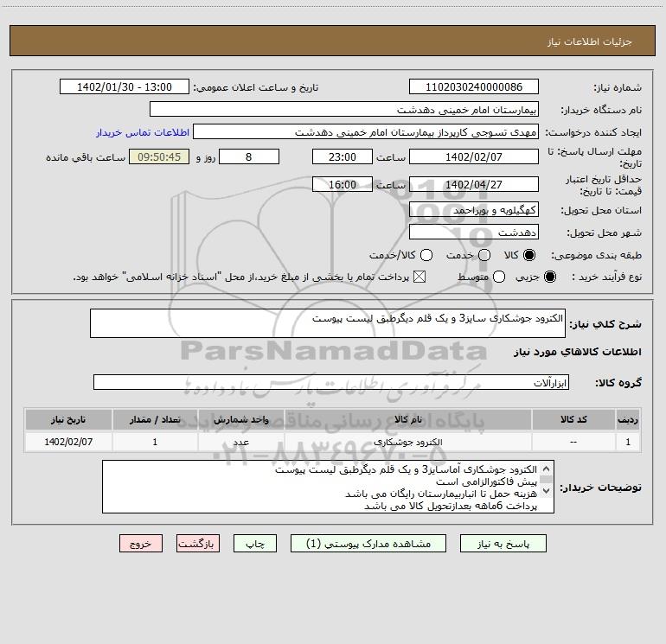Select the خدمت radio button

[484, 255]
